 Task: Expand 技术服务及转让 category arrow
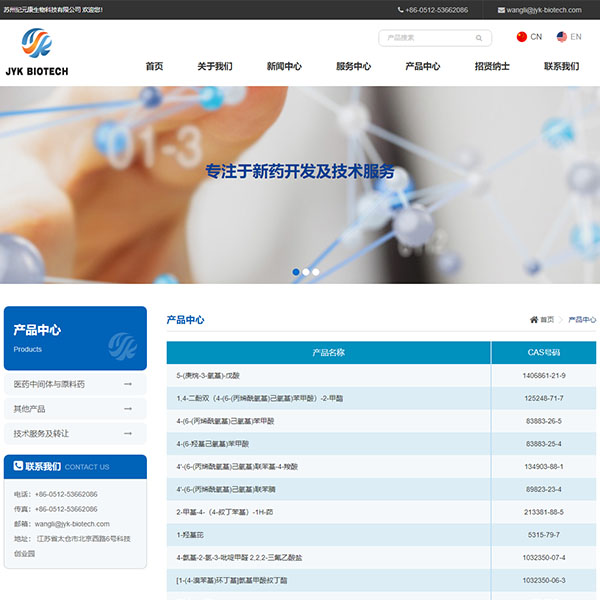point(128,434)
